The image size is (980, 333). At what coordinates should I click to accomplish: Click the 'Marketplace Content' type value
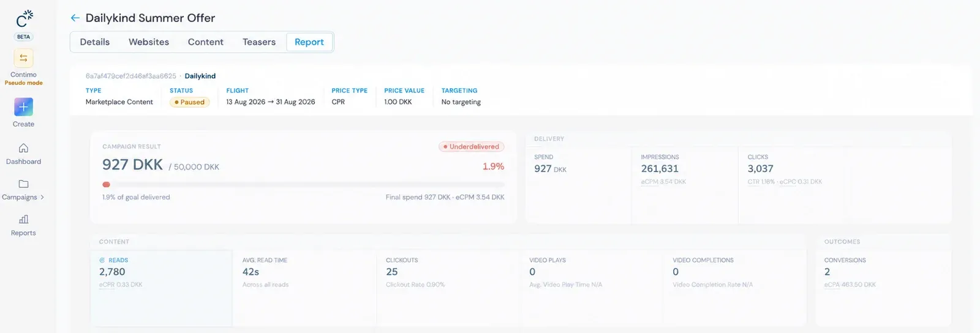point(119,102)
